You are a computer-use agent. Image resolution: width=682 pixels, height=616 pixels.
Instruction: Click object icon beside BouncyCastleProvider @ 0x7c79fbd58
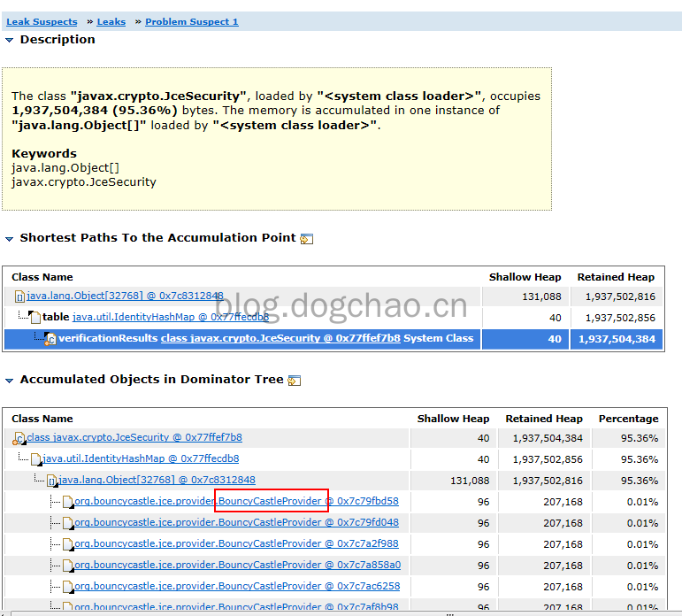68,502
